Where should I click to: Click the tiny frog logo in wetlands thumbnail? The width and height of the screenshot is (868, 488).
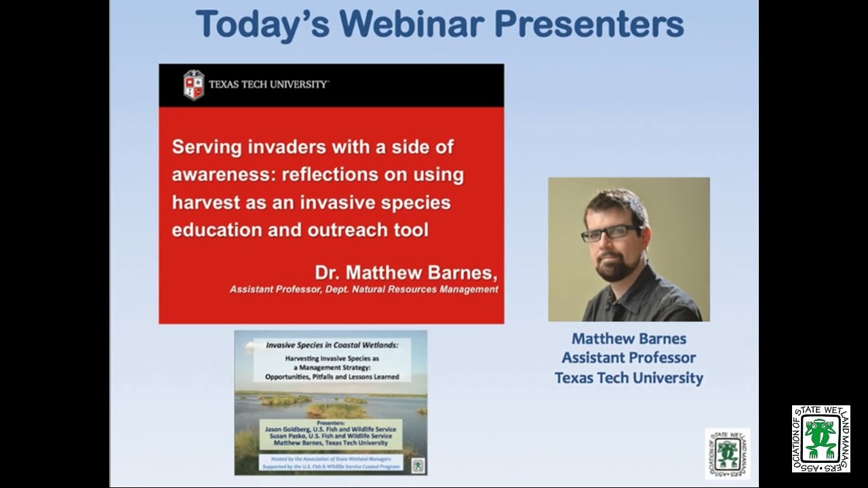418,465
